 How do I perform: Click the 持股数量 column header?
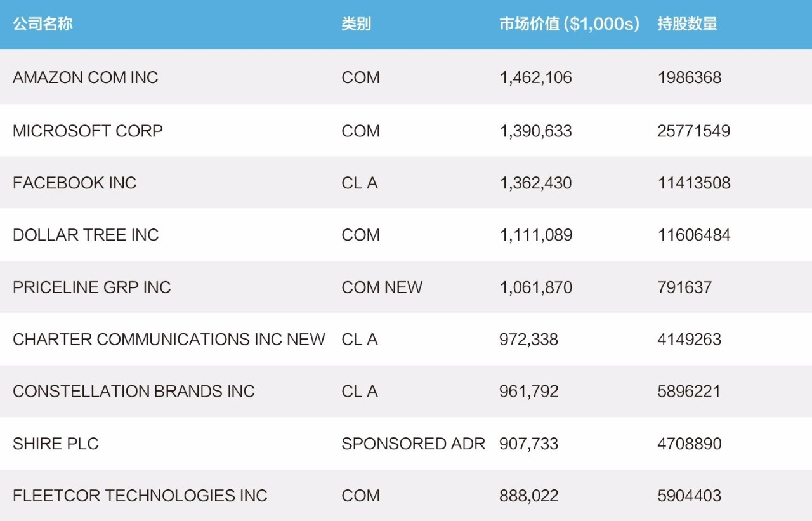[x=688, y=25]
